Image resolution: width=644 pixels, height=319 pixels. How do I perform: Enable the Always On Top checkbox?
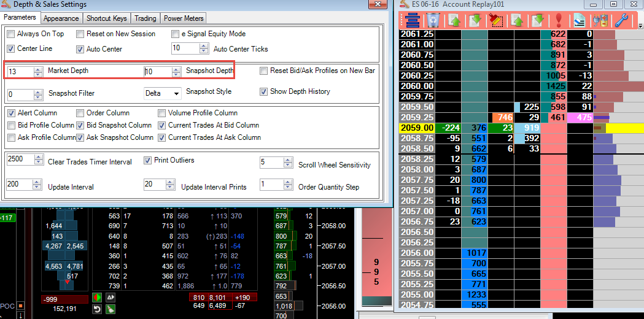pyautogui.click(x=10, y=34)
